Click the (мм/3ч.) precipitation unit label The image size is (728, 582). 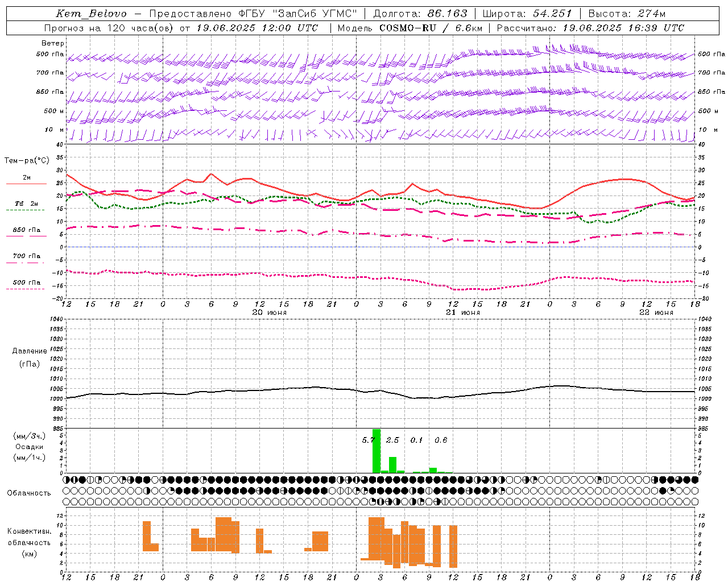point(30,436)
